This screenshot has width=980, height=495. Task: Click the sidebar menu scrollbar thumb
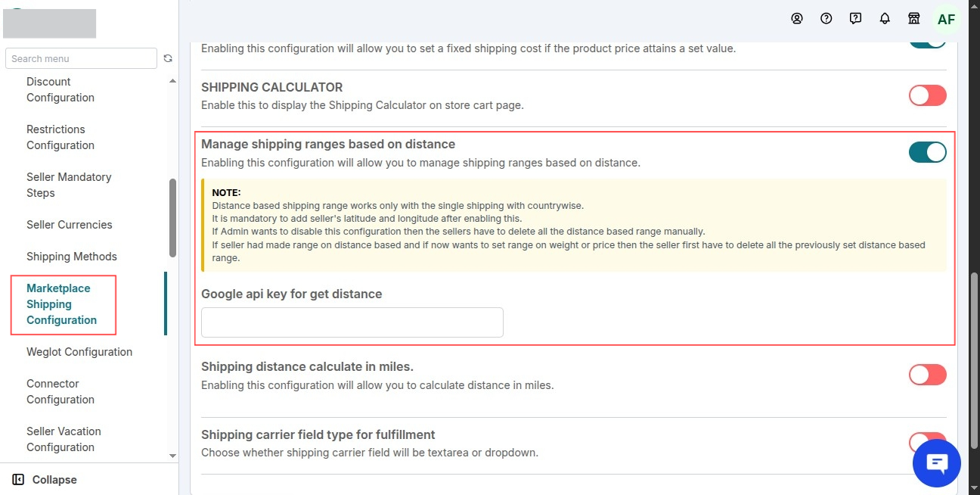pos(172,217)
